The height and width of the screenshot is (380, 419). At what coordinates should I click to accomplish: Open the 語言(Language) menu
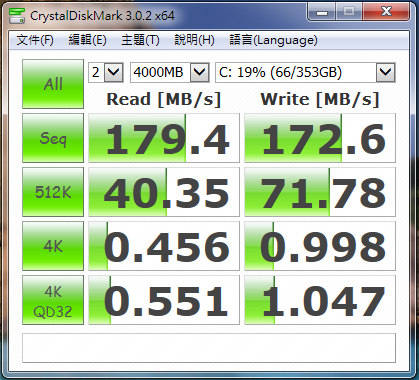273,40
